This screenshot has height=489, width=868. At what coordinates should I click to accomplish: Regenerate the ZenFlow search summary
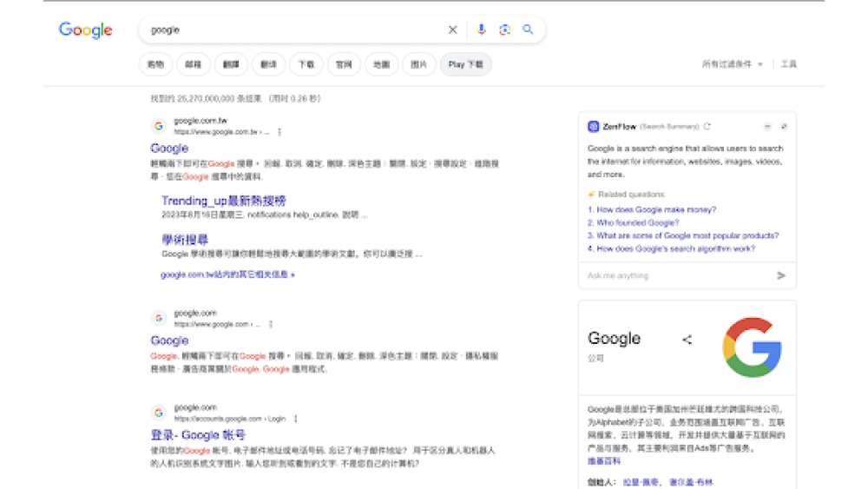pos(707,127)
